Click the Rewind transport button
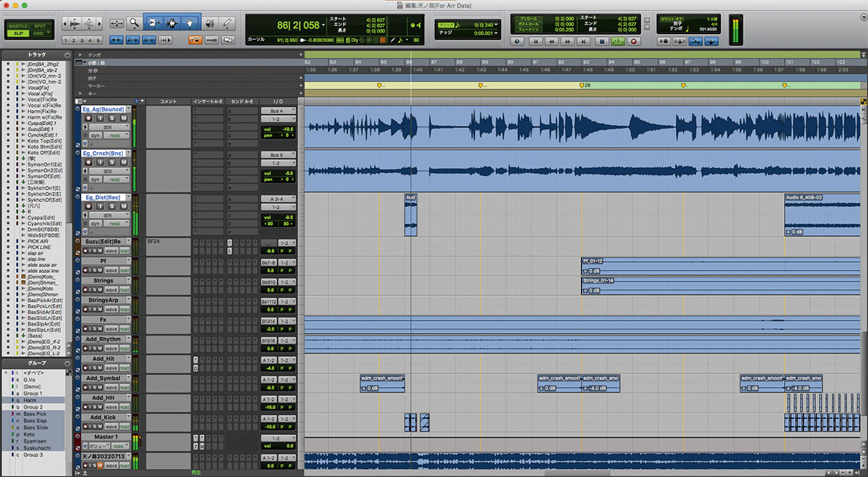The image size is (868, 477). pos(552,41)
